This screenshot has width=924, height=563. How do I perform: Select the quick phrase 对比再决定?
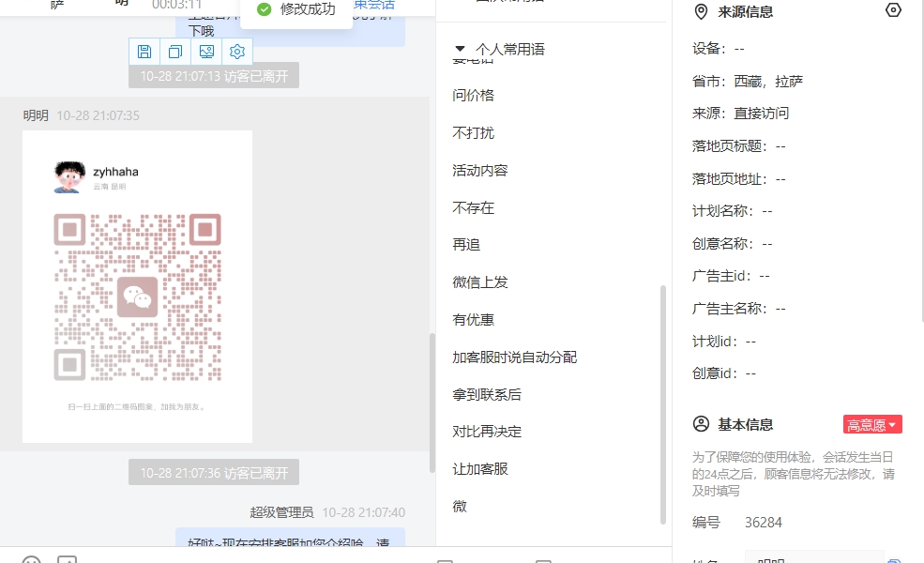[487, 432]
